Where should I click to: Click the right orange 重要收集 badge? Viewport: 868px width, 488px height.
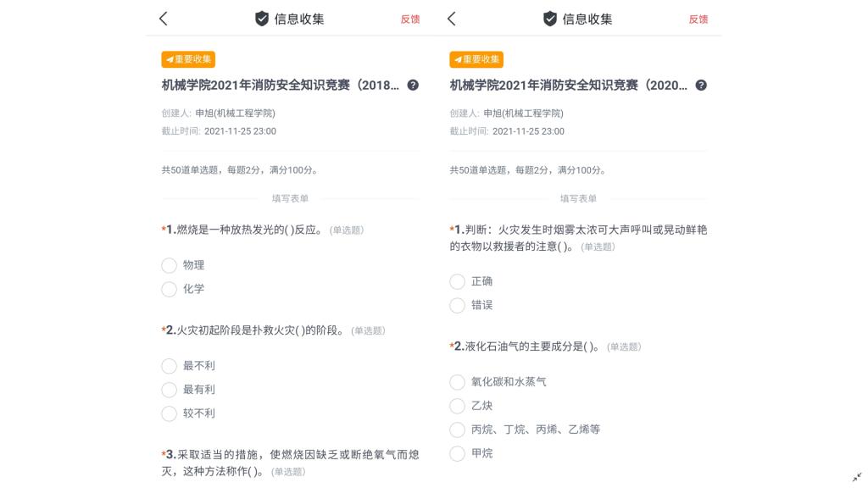tap(476, 59)
